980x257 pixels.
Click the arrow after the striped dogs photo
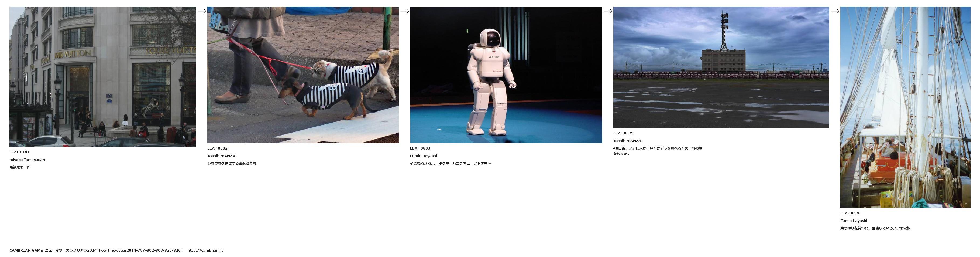(404, 11)
